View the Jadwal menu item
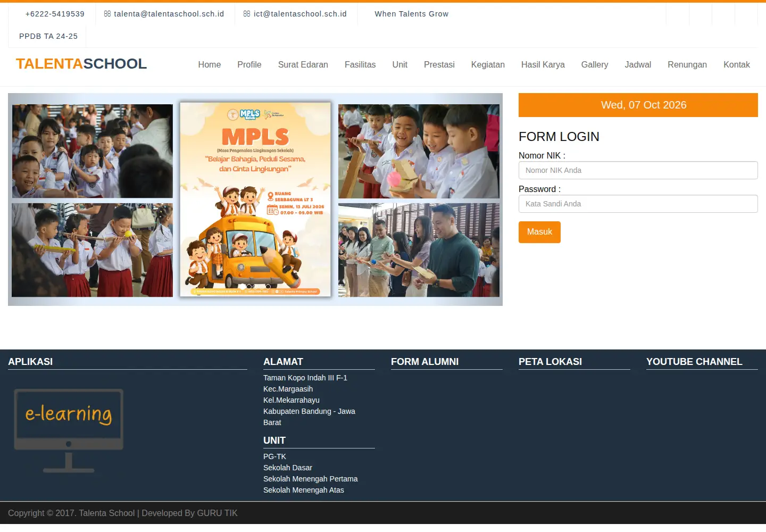This screenshot has width=766, height=532. [638, 64]
